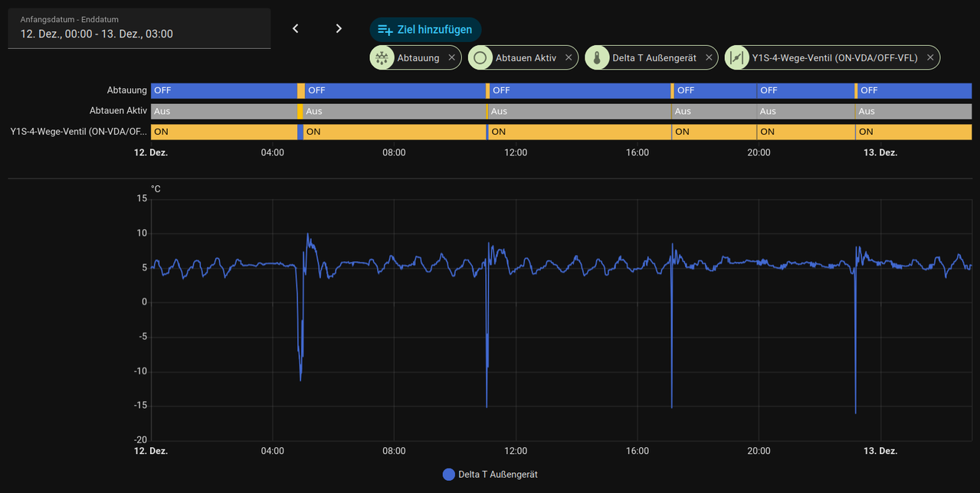Select Y1S-4-Wege-Ventil (ON-VDA/OFF-VFL) chip label

click(835, 57)
